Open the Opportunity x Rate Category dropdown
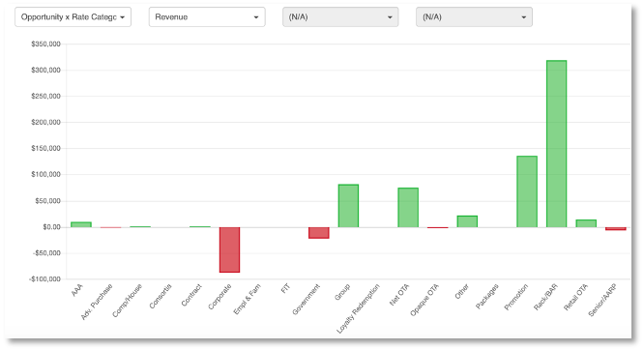 (73, 17)
